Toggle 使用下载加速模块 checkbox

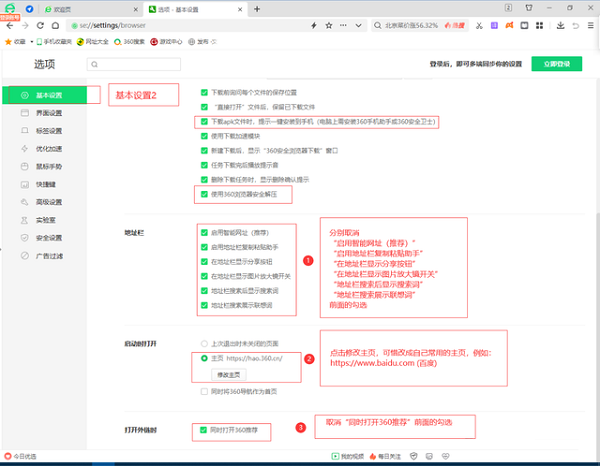(x=204, y=136)
